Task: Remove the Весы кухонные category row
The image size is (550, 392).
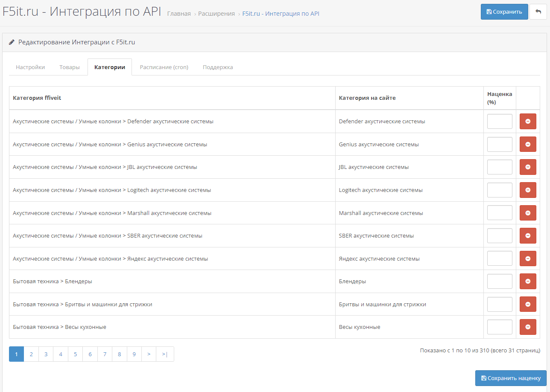Action: click(528, 327)
